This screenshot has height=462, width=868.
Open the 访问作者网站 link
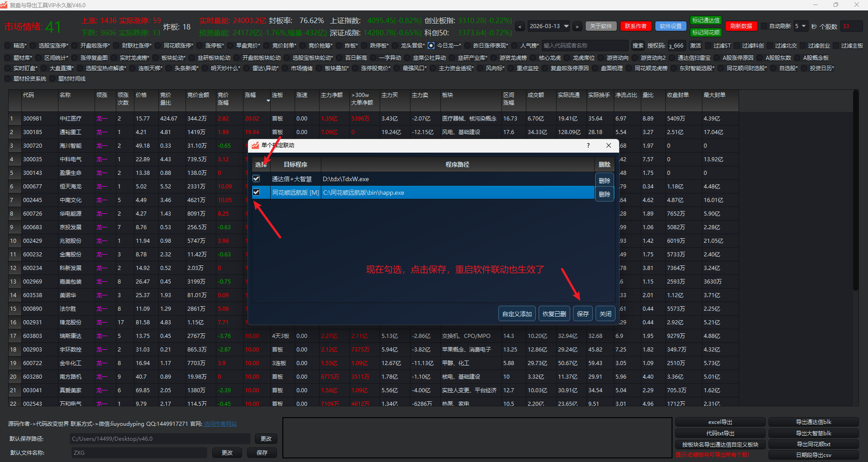pos(220,424)
